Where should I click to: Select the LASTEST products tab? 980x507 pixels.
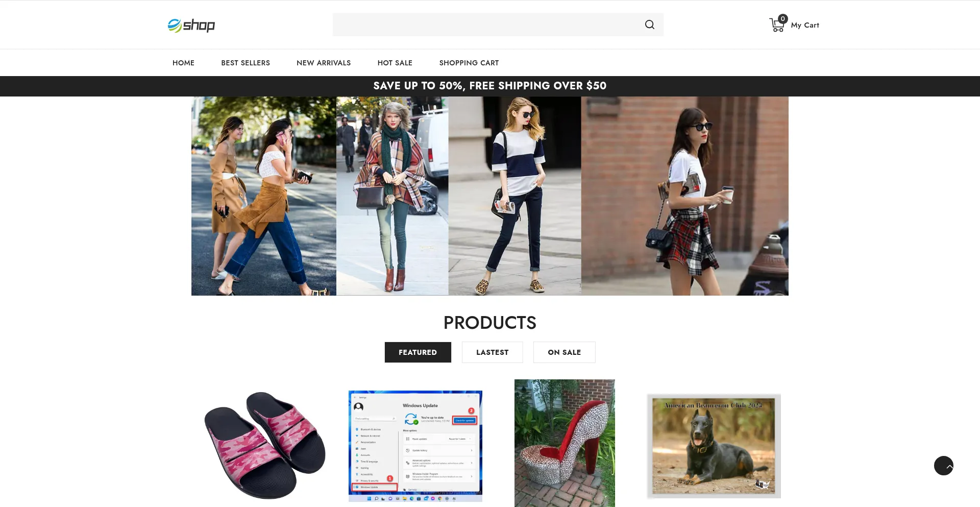pos(492,352)
